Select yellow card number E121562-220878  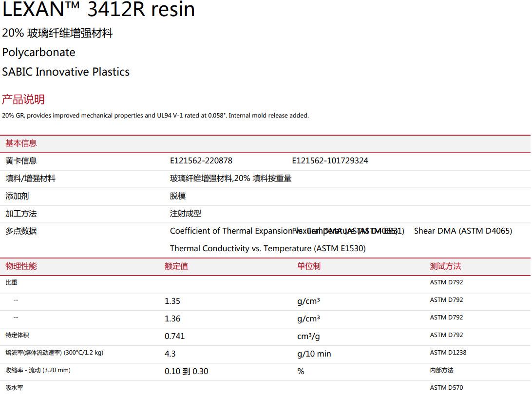coord(201,161)
